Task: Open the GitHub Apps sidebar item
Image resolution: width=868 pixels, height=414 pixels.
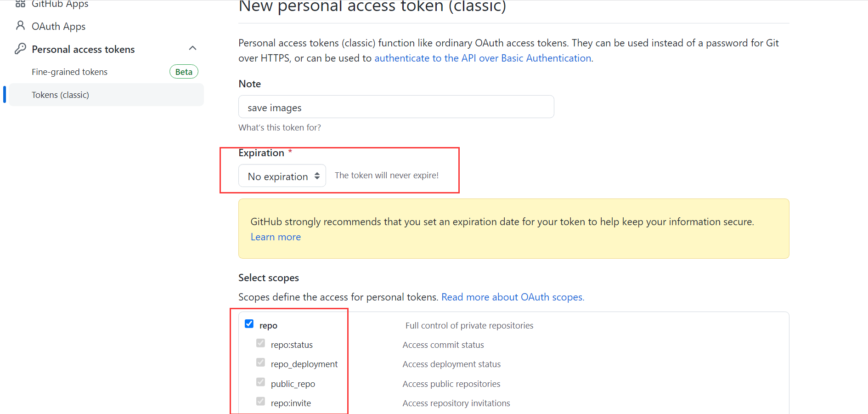Action: point(60,4)
